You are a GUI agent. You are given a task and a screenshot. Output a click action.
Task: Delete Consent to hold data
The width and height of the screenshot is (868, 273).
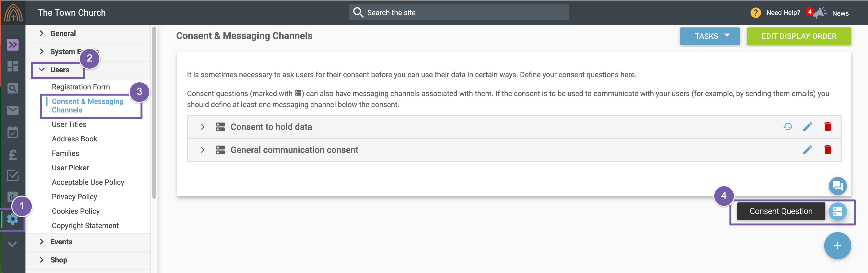point(828,126)
